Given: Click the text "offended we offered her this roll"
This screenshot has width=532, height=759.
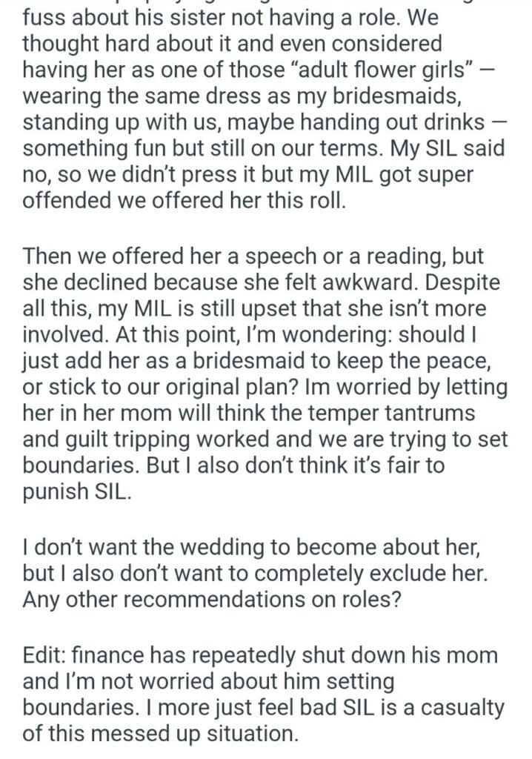Looking at the screenshot, I should point(184,200).
